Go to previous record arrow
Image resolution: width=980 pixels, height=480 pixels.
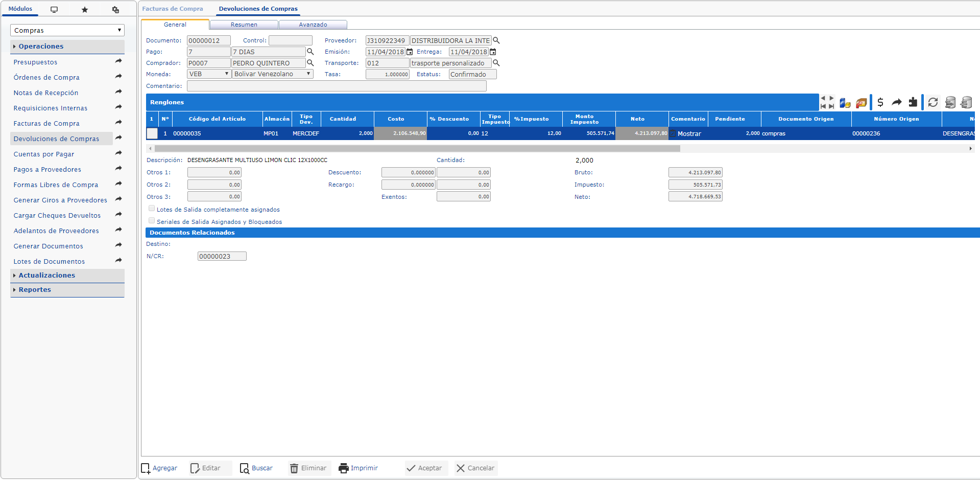click(x=823, y=98)
